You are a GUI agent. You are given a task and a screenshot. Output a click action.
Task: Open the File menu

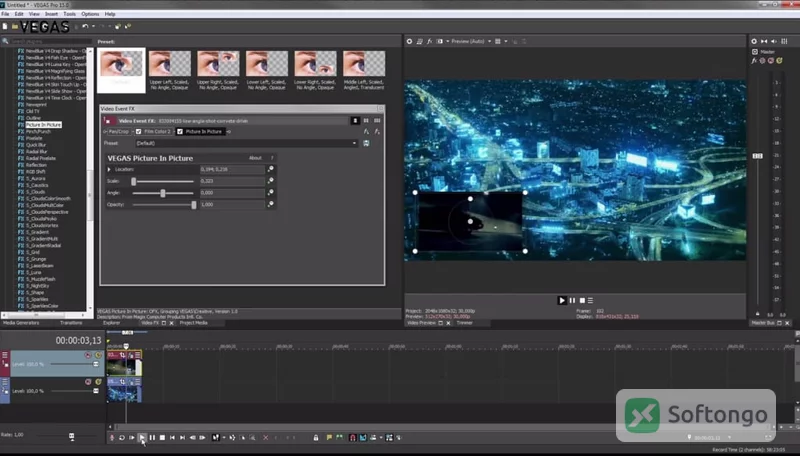tap(5, 14)
